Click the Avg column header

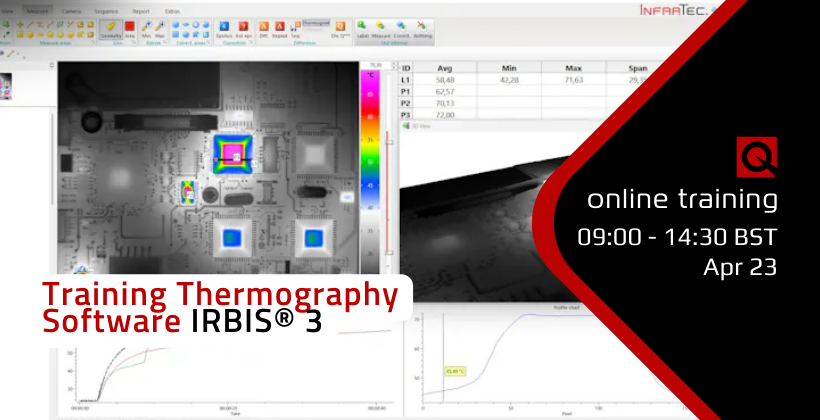444,68
